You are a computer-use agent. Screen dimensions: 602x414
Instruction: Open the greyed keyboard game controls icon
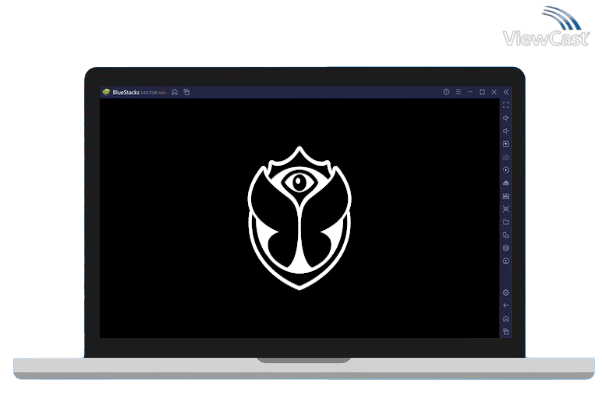pyautogui.click(x=506, y=157)
